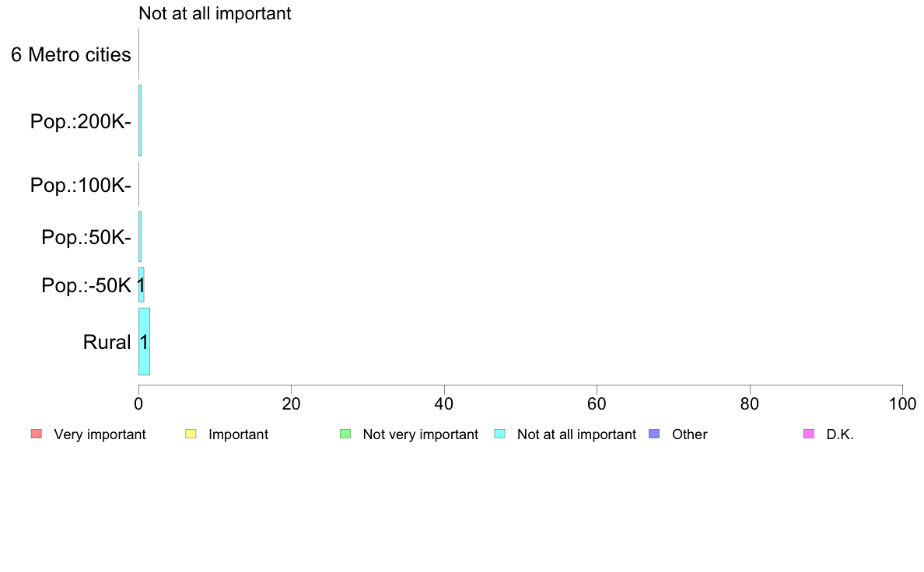Click the value label 1 on Rural bar

click(x=144, y=342)
